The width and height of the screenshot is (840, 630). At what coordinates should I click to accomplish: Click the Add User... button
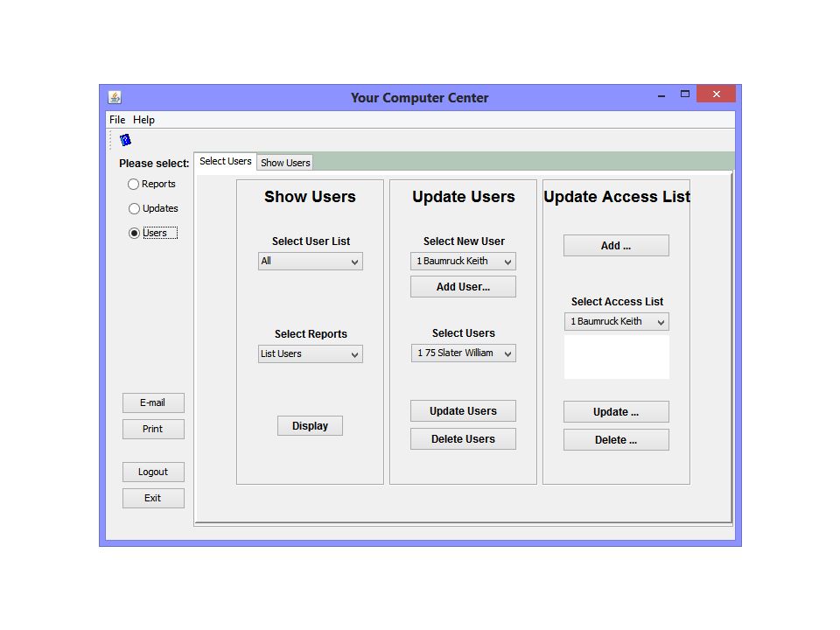tap(464, 287)
